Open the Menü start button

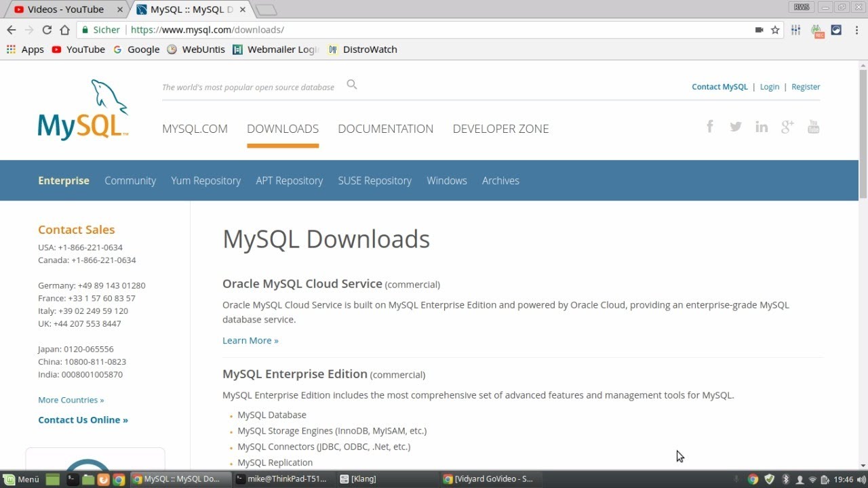(22, 479)
